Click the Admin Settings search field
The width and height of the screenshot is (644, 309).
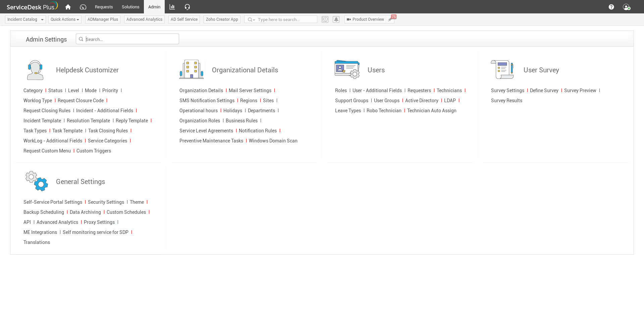(x=131, y=39)
